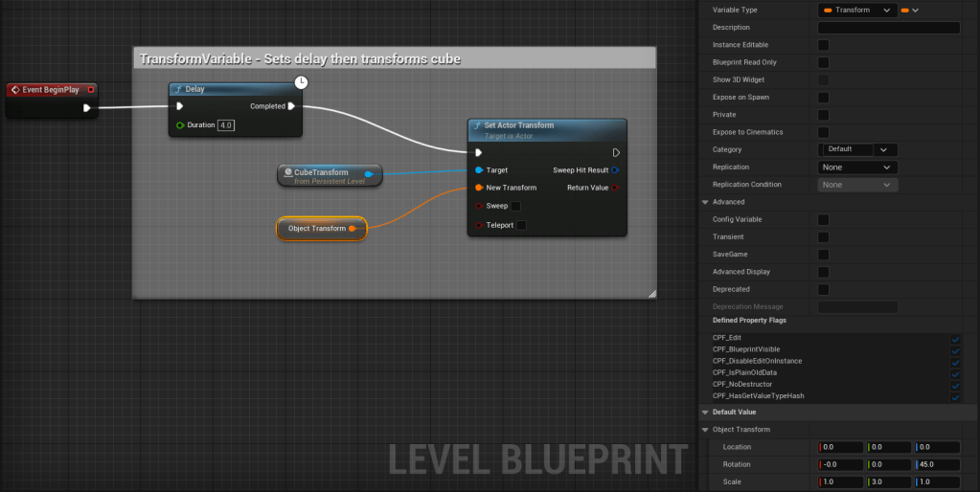Viewport: 980px width, 492px height.
Task: Select the Event BeginPlay node
Action: coord(48,90)
